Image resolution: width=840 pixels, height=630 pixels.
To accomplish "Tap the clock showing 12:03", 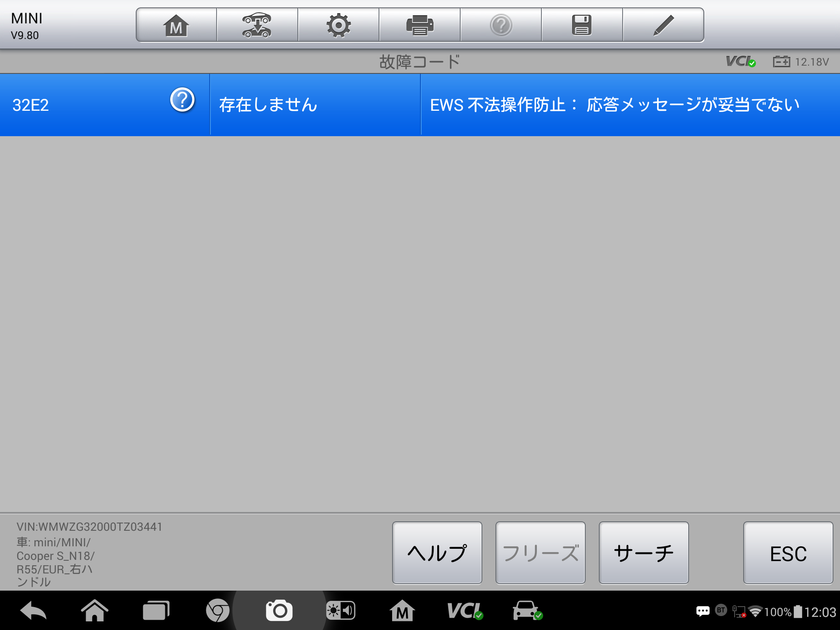I will click(820, 612).
